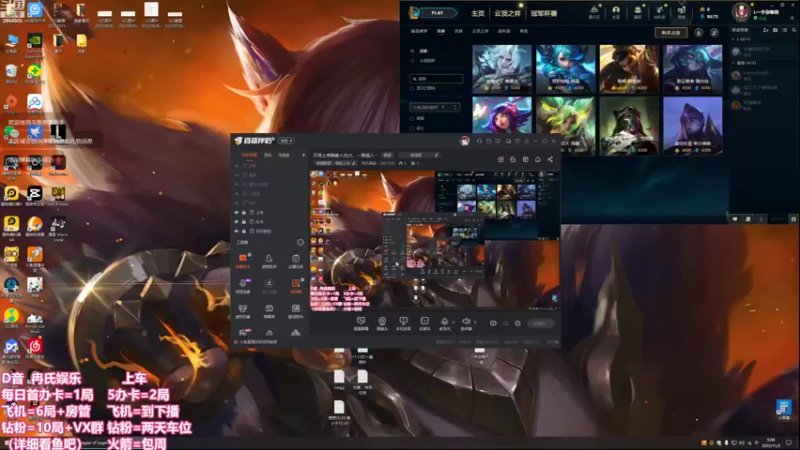Open the white-haired champion card in the store
The width and height of the screenshot is (800, 450).
502,68
